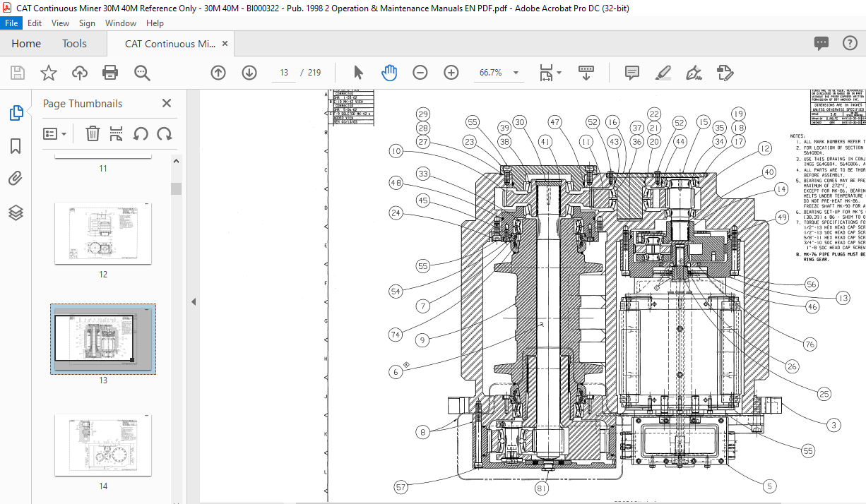Open the scrolling mode keyboard-style icon
The height and width of the screenshot is (504, 866).
586,73
